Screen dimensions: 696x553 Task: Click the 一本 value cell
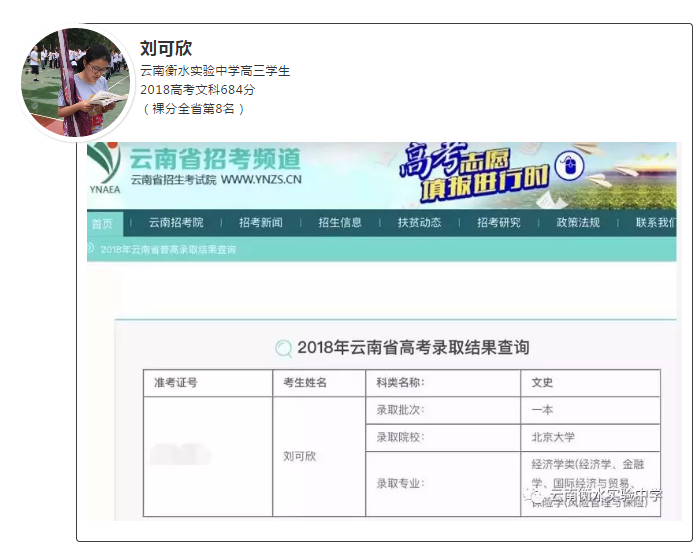(x=590, y=411)
